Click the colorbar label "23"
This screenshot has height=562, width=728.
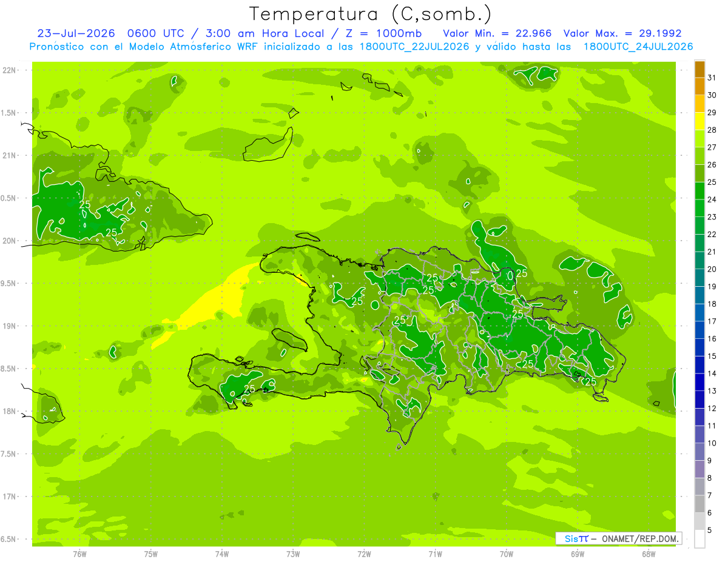(712, 217)
